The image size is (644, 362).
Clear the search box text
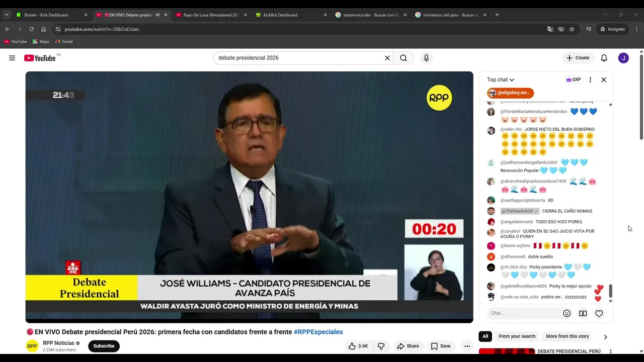point(387,58)
